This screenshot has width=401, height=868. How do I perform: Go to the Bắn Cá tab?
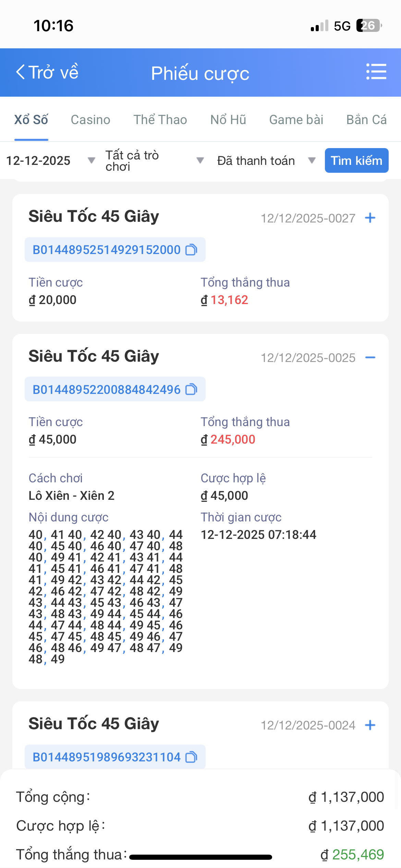click(x=366, y=120)
